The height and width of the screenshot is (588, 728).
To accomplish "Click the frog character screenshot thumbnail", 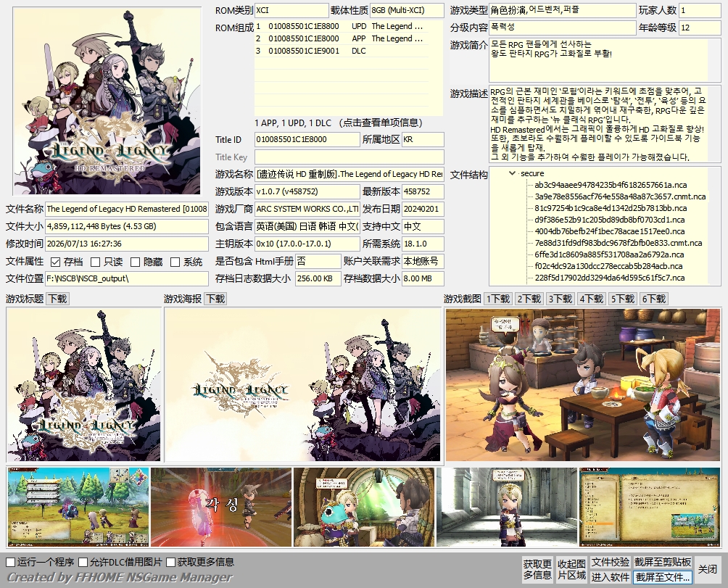I will [x=364, y=507].
